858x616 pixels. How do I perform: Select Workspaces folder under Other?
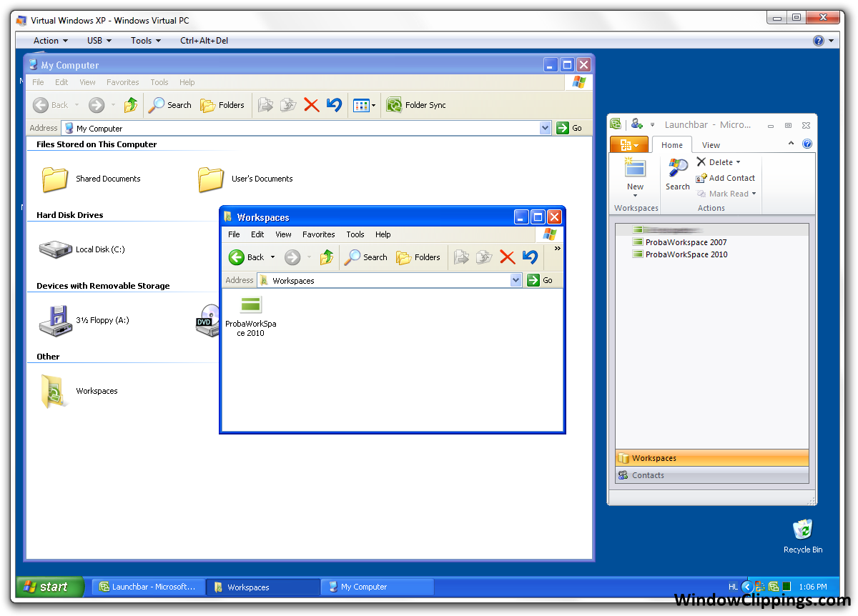pyautogui.click(x=79, y=391)
